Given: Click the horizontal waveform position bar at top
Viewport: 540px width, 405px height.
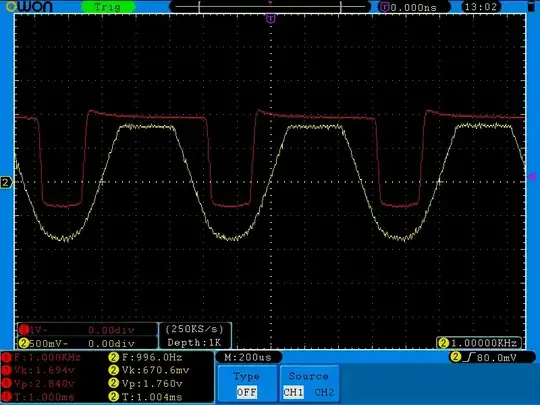Looking at the screenshot, I should click(270, 7).
